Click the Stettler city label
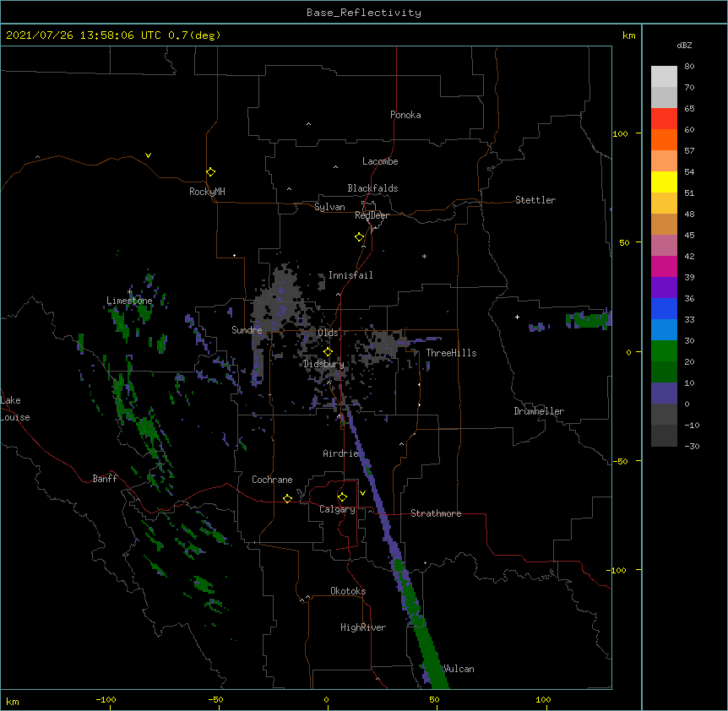This screenshot has width=728, height=711. click(535, 200)
